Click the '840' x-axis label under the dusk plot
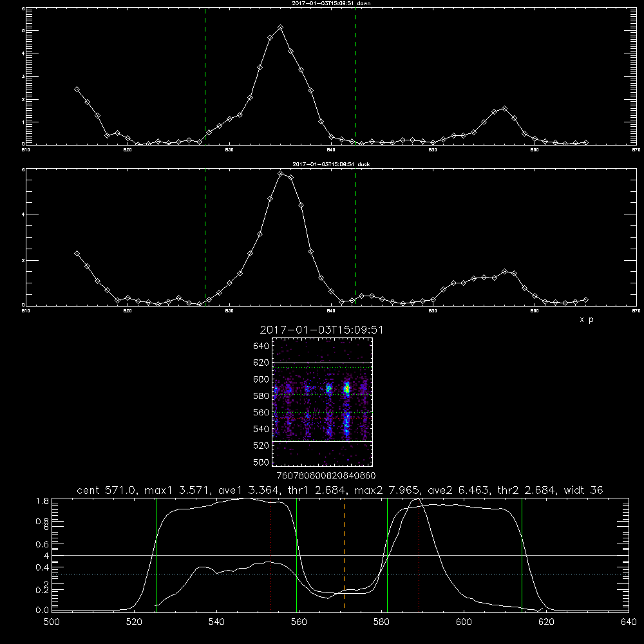644x644 pixels. pyautogui.click(x=331, y=311)
